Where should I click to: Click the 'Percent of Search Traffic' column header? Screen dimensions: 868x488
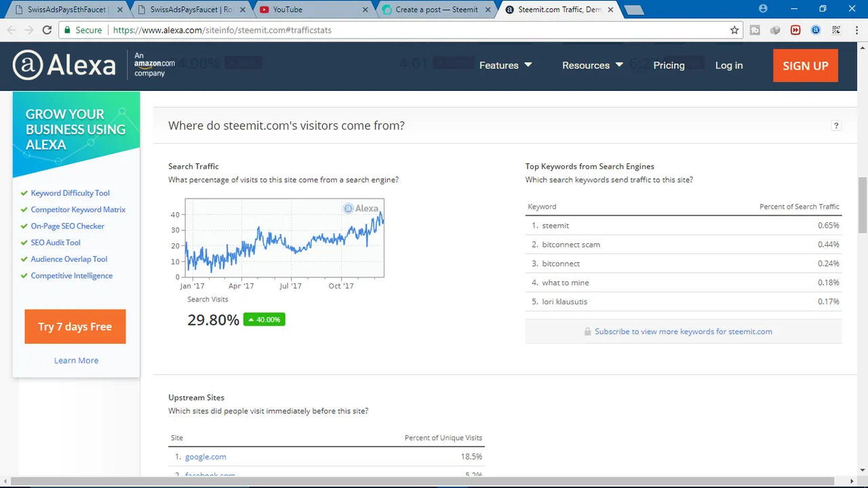click(x=800, y=207)
